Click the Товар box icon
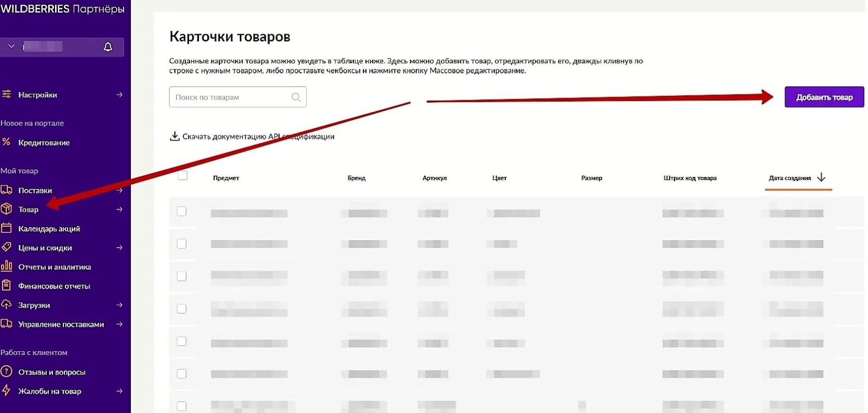868x413 pixels. tap(6, 209)
